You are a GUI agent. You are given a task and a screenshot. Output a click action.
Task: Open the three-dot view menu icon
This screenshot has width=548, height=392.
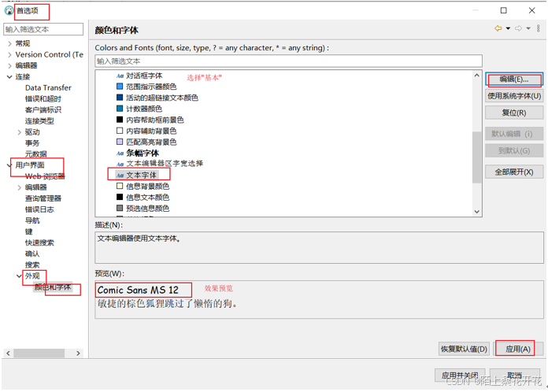click(539, 28)
